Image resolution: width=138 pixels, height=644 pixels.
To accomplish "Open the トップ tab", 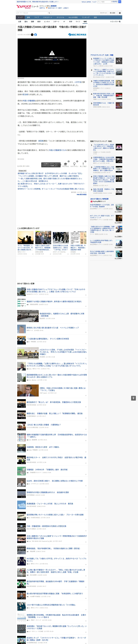I will click(20, 17).
